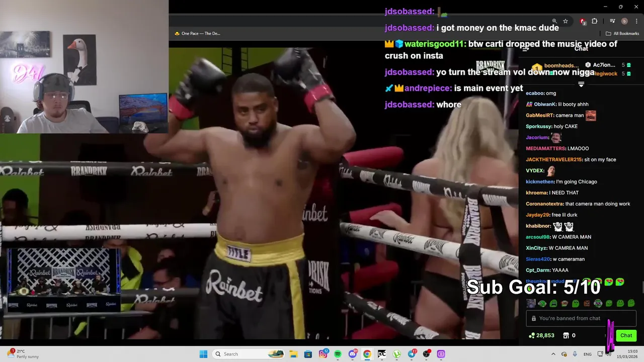Image resolution: width=644 pixels, height=362 pixels.
Task: Click username arcsoul98 in chat
Action: click(x=538, y=237)
